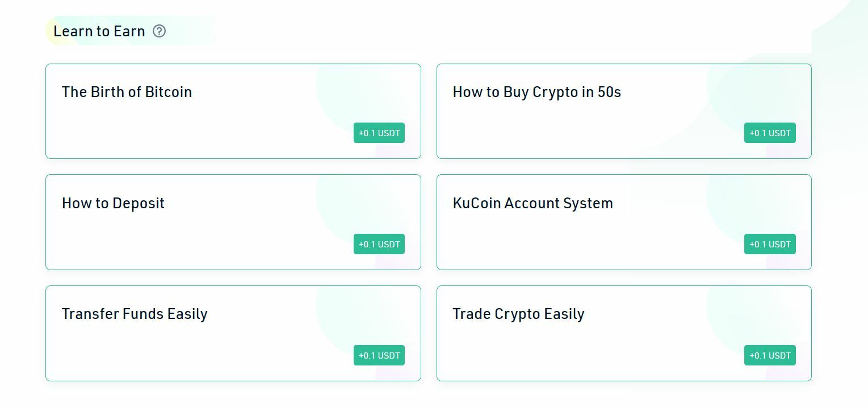Click the +0.1 USDT badge on Trade Crypto Easily
This screenshot has height=408, width=868.
[770, 355]
